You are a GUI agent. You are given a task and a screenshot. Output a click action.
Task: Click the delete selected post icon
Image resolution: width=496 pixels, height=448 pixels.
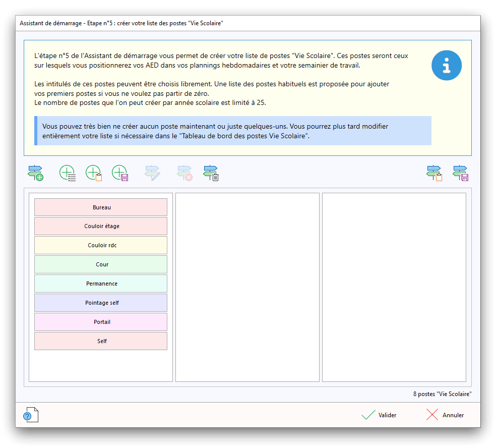click(184, 173)
